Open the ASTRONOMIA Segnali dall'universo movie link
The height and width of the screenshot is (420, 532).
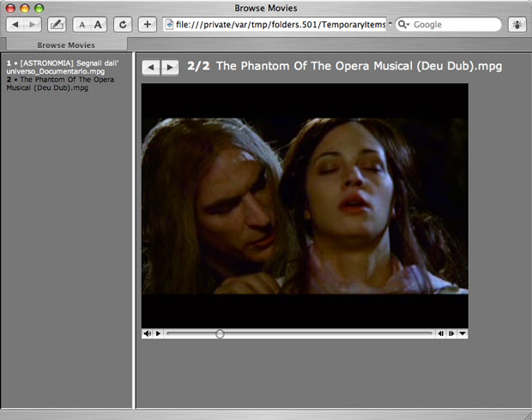click(x=63, y=67)
